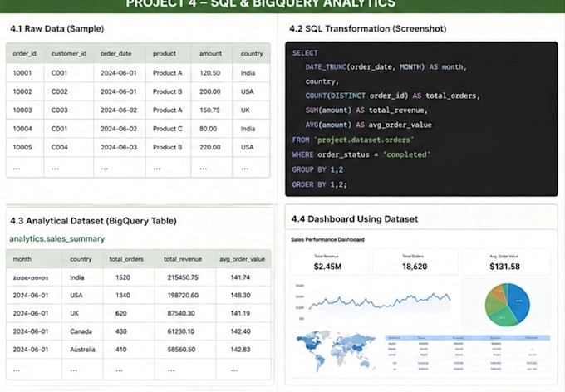Click order id cell 10005
The width and height of the screenshot is (565, 392).
22,147
